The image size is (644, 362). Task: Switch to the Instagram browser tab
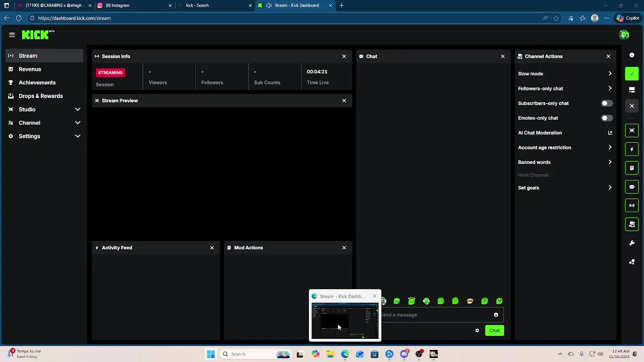134,6
